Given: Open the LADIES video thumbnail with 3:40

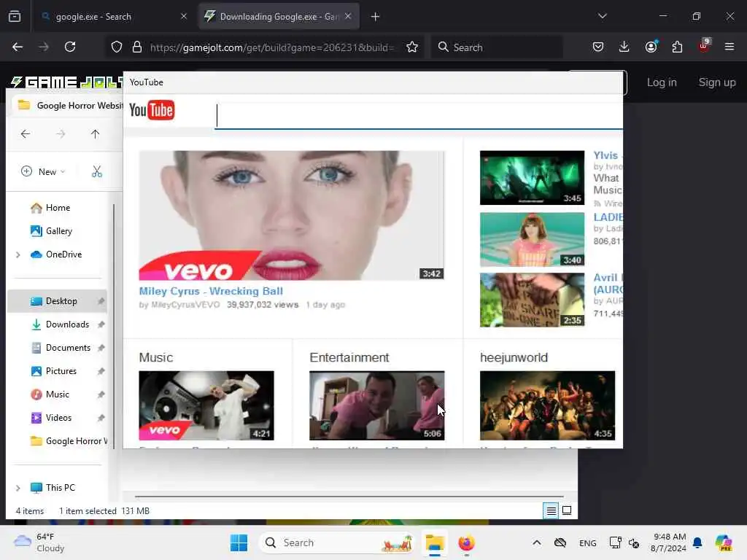Looking at the screenshot, I should (532, 239).
